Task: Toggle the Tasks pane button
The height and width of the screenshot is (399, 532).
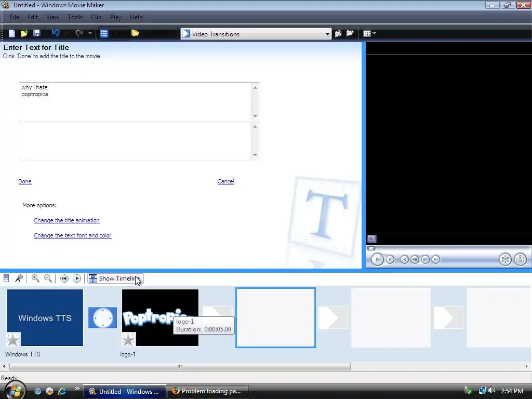Action: tap(113, 33)
